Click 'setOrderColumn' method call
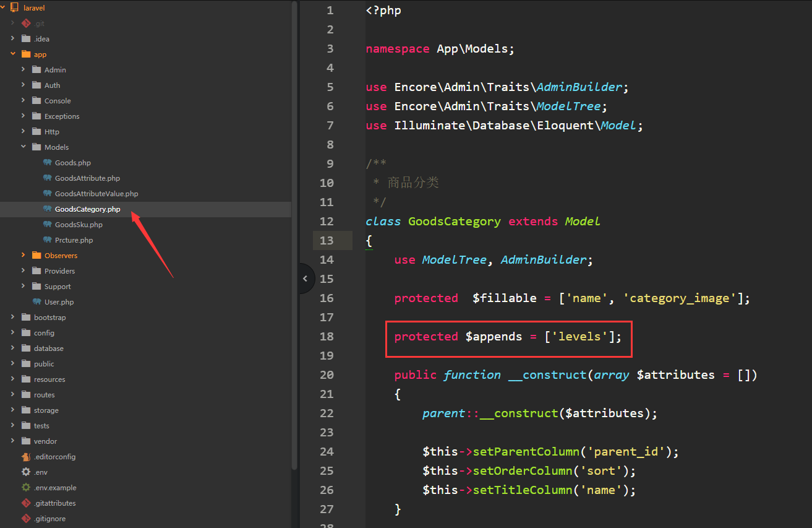 pyautogui.click(x=523, y=471)
